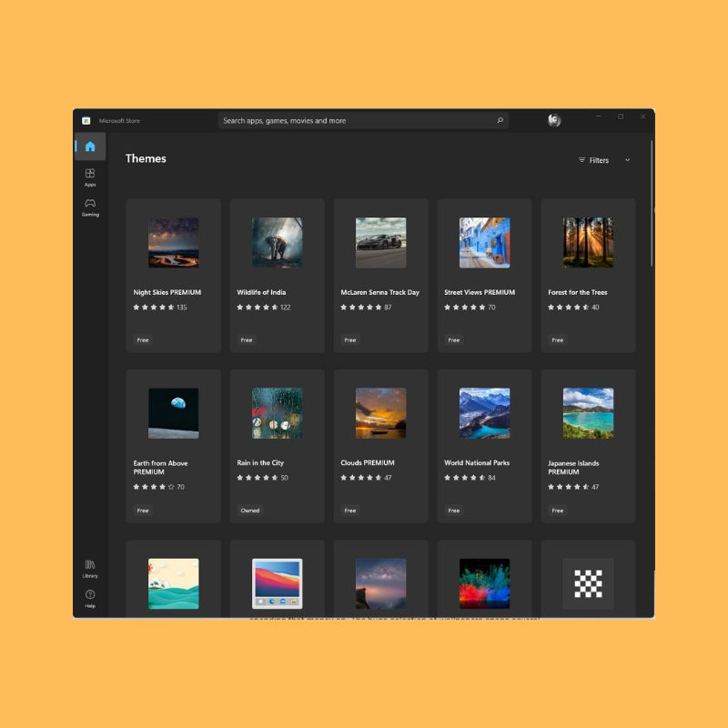Open the macOS-style desktop theme thumbnail
The width and height of the screenshot is (728, 728).
click(278, 583)
